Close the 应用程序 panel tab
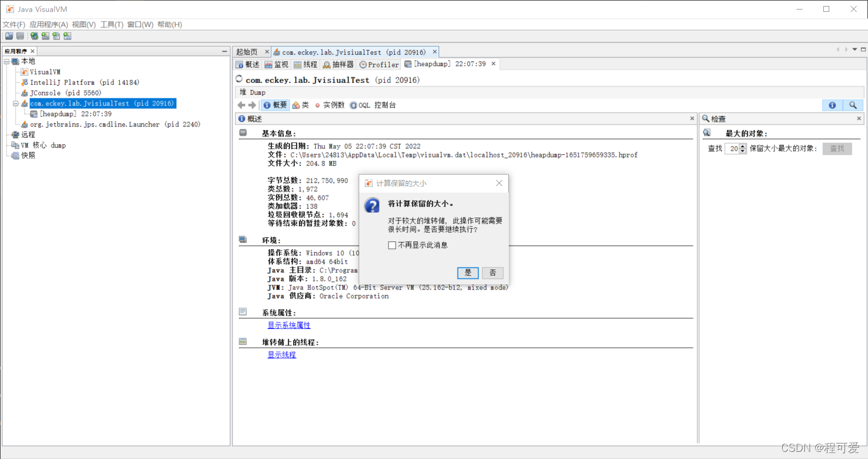 click(33, 51)
